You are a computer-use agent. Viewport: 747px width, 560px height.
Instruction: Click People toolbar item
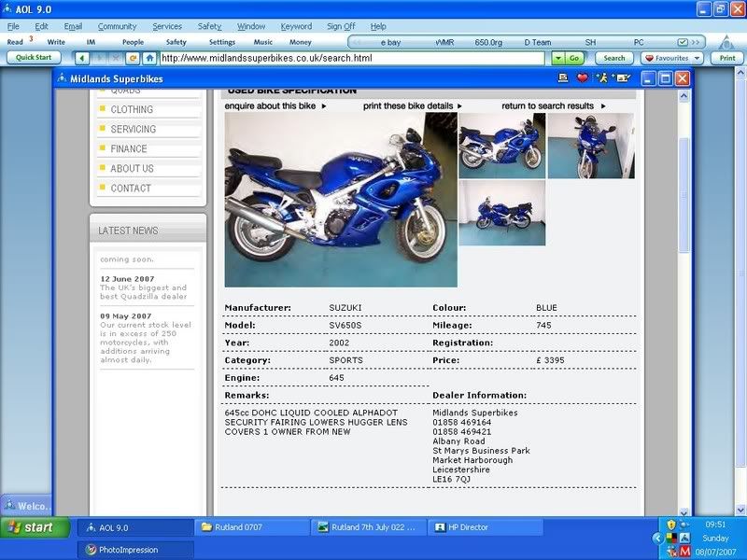click(x=133, y=42)
